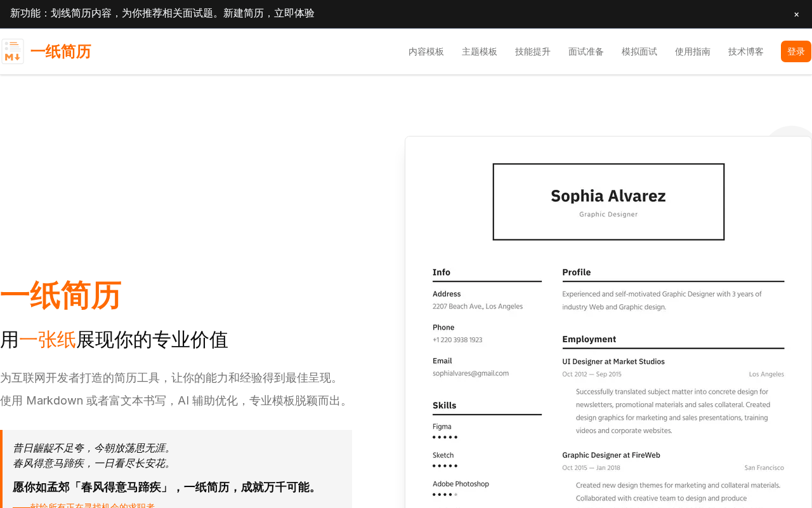Click the date range Oct 2012 — Sep 2015

592,375
